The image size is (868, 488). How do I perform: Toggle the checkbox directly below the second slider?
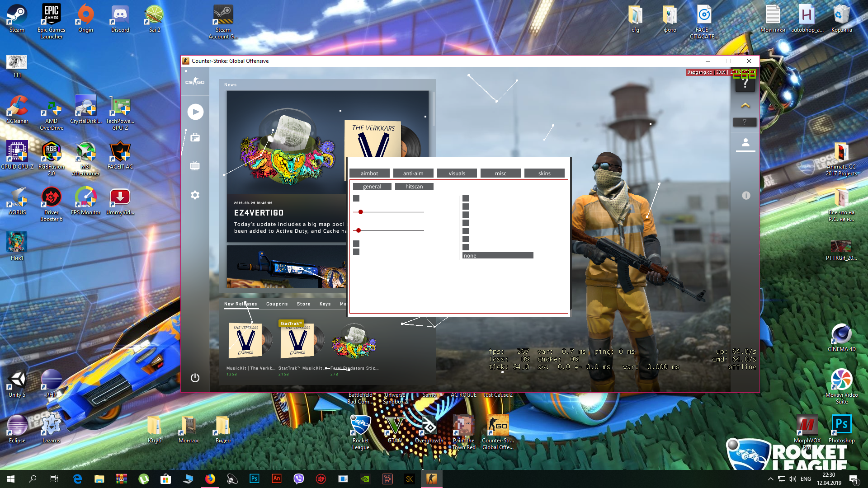(x=356, y=244)
